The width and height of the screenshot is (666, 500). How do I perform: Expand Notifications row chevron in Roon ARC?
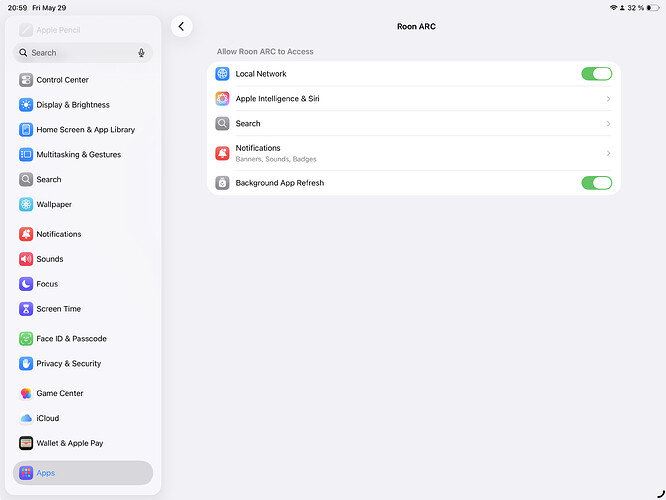(x=608, y=153)
